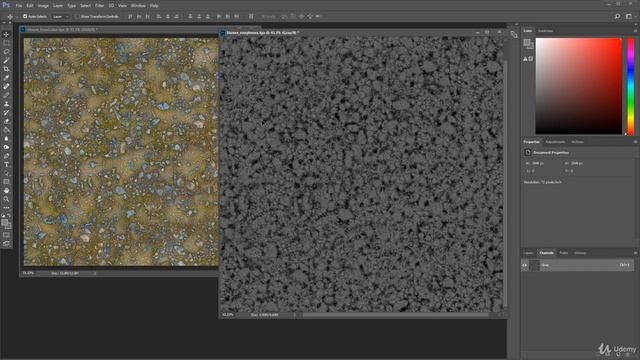Viewport: 640px width, 360px height.
Task: Open the Move tool preset picker dropdown
Action: 17,16
